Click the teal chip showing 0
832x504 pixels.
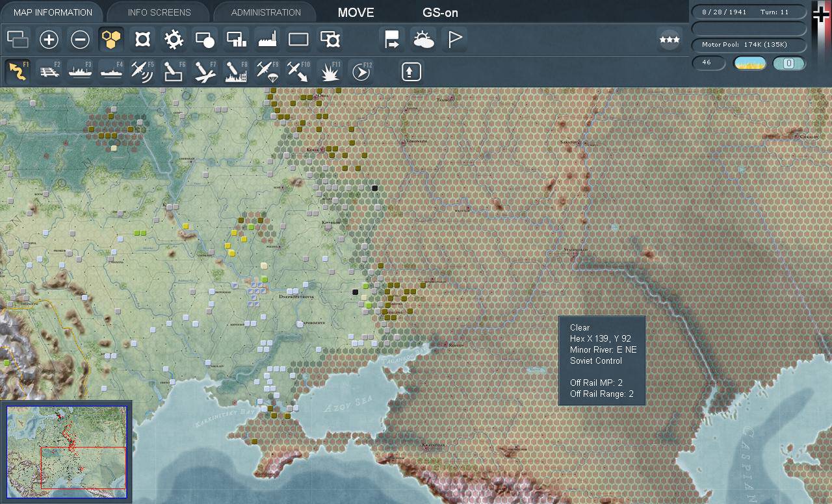[789, 63]
